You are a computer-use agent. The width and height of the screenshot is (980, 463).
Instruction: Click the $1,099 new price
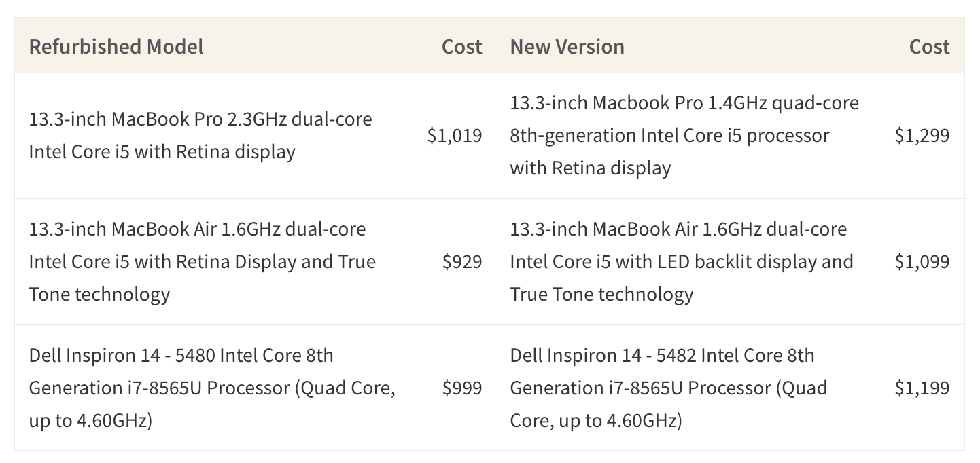point(922,261)
